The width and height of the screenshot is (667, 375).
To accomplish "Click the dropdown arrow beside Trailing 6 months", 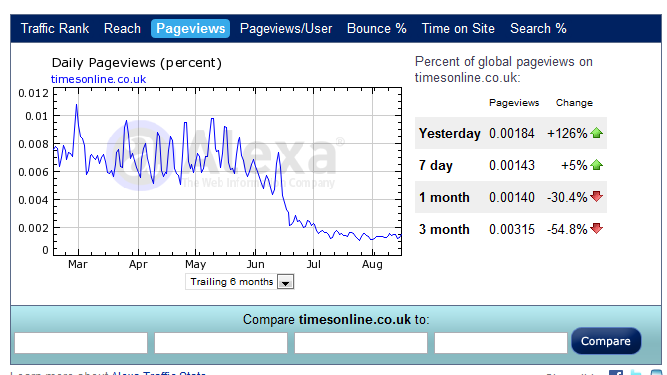I will point(285,282).
